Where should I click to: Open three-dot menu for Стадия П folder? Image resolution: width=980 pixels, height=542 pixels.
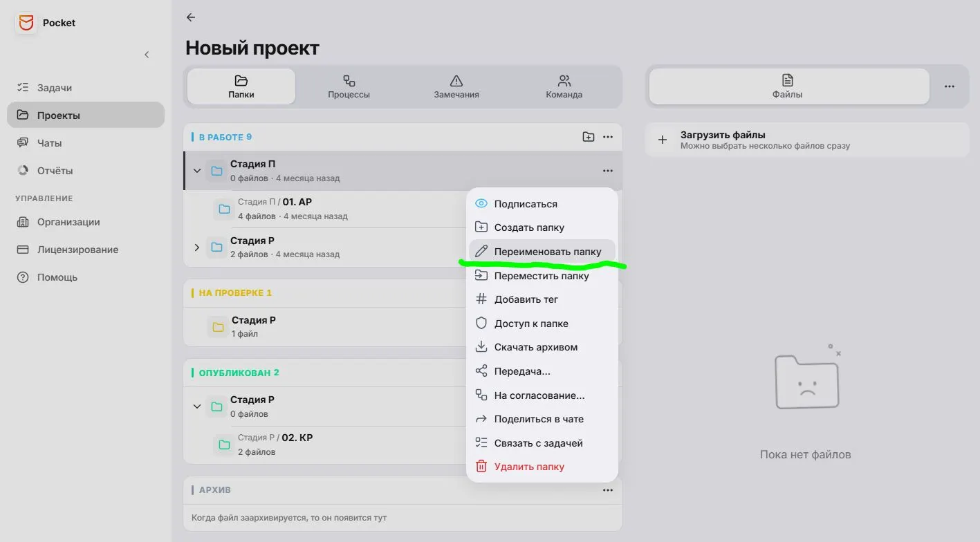(608, 171)
